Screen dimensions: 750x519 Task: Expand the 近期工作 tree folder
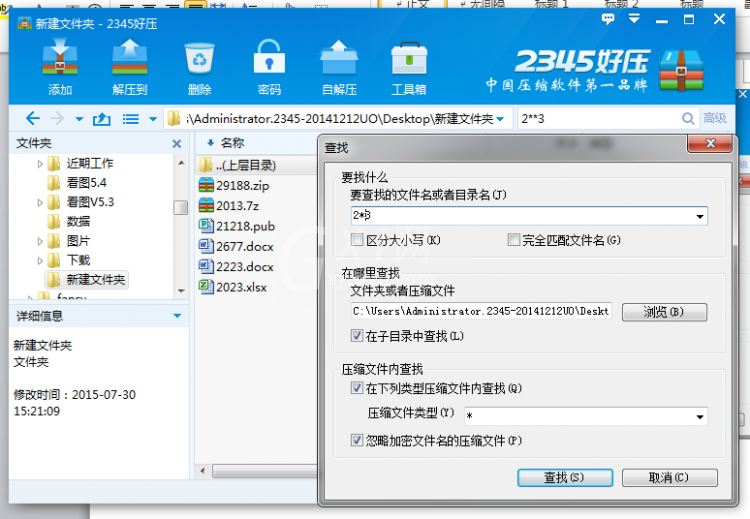(40, 164)
